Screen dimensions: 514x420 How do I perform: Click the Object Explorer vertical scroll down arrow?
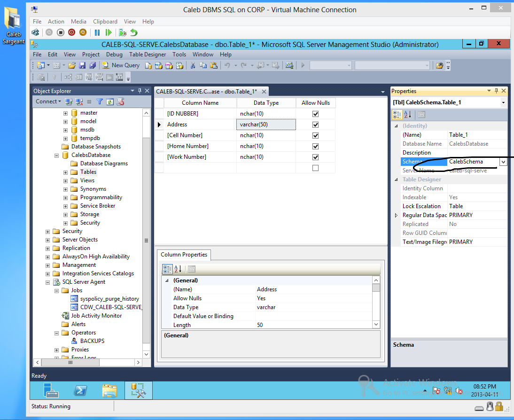pyautogui.click(x=146, y=354)
